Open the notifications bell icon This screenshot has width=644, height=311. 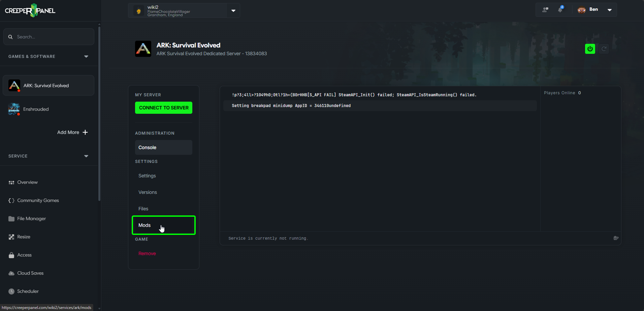[x=560, y=9]
